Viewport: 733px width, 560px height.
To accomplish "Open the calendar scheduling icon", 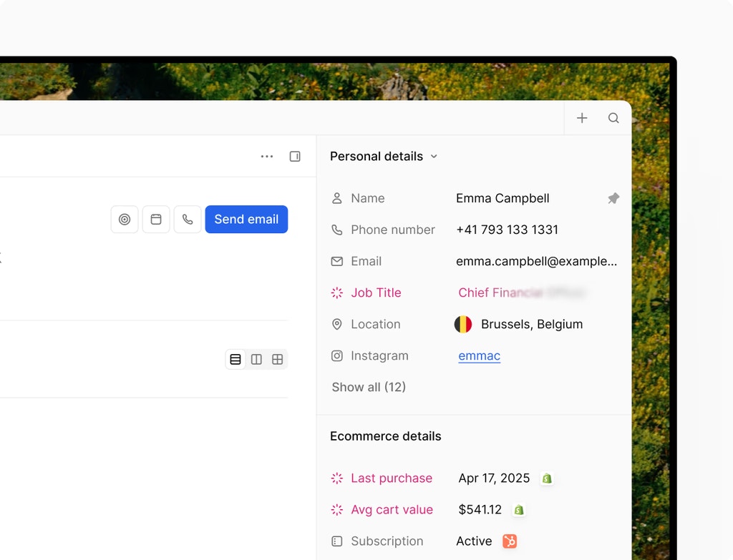I will [x=156, y=220].
